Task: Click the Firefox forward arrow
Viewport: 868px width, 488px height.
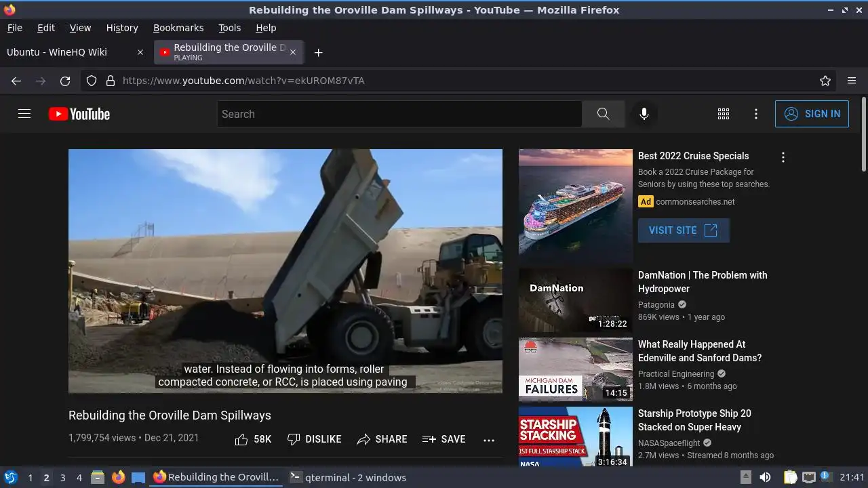Action: tap(41, 81)
